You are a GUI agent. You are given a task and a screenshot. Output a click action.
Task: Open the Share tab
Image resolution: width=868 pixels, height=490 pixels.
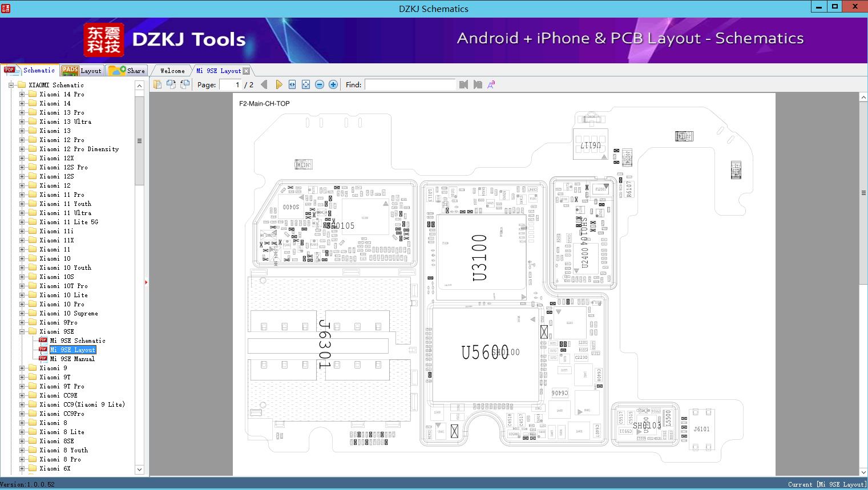pos(127,71)
